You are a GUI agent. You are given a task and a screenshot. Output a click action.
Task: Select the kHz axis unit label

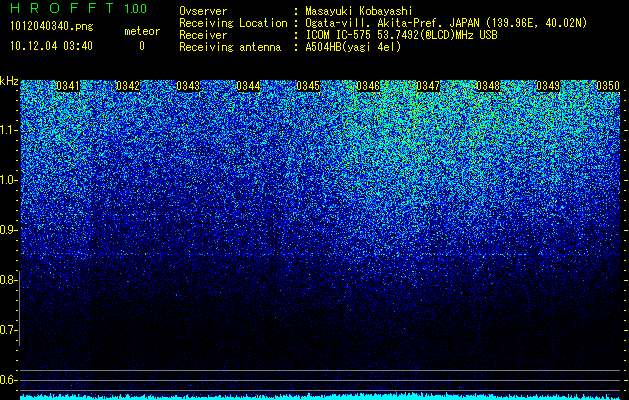[9, 81]
